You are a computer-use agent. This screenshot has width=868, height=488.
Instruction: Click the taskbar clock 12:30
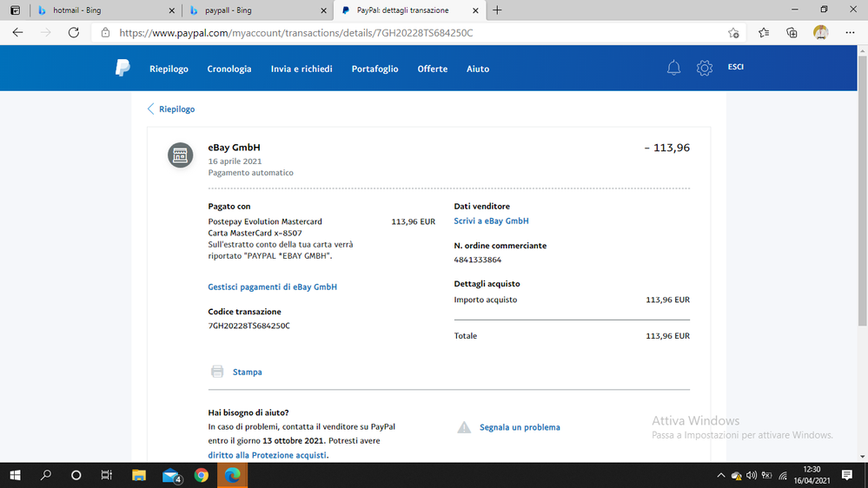click(812, 469)
